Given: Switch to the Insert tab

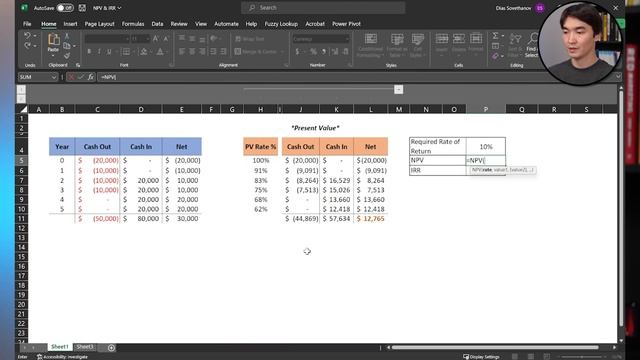Looking at the screenshot, I should 70,24.
